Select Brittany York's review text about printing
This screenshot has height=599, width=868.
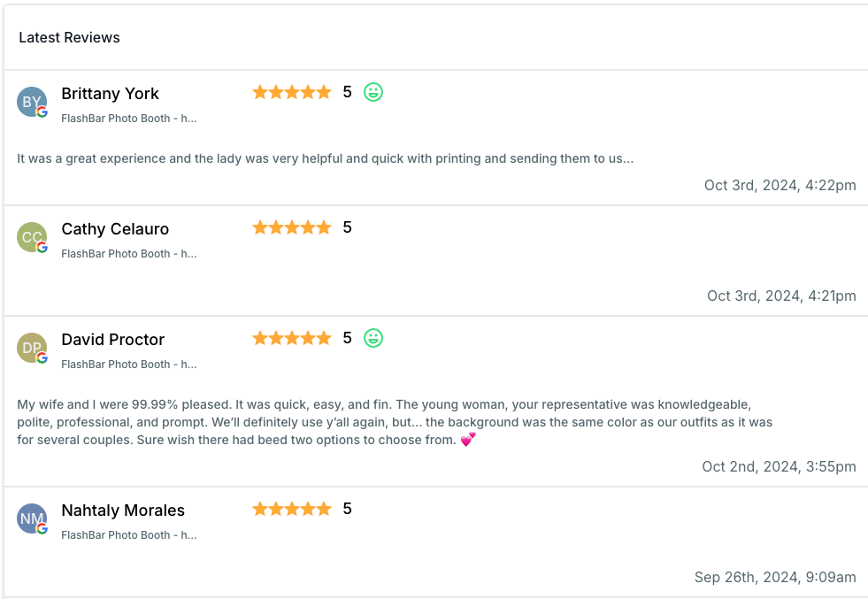[x=326, y=159]
